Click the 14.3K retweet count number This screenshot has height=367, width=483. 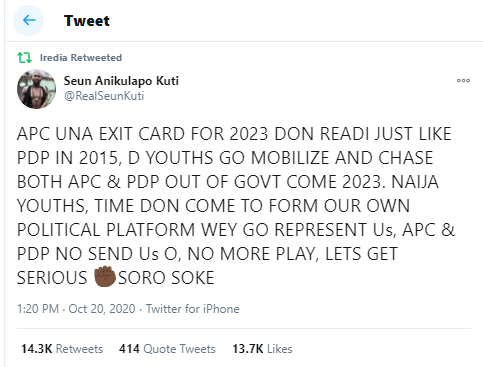click(37, 349)
